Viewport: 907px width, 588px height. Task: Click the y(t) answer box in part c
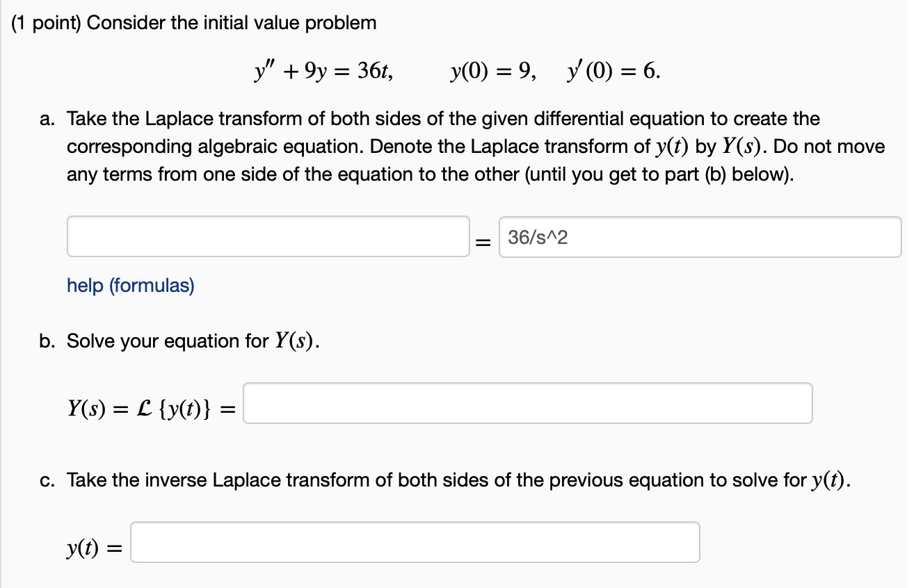tap(415, 542)
